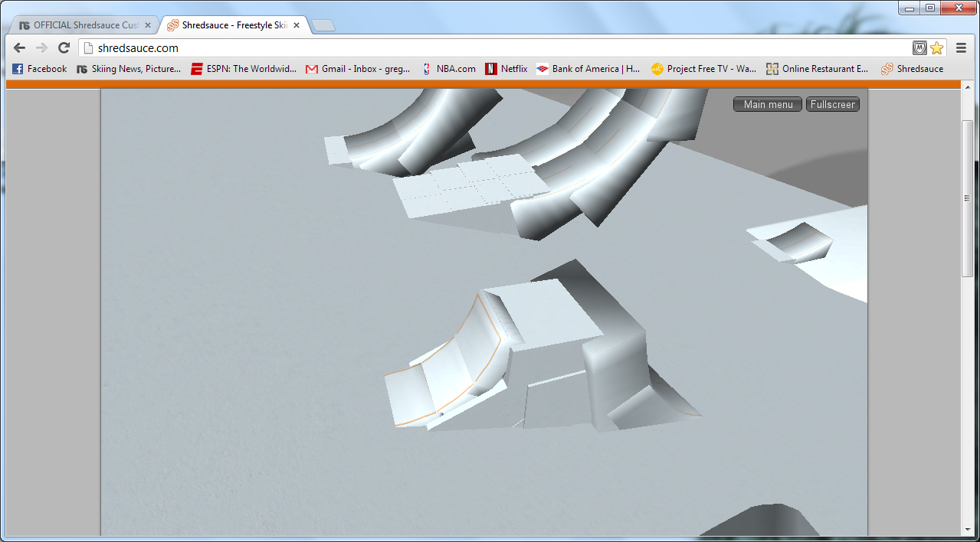Click the extension icon beside the star
The image size is (980, 542).
(919, 48)
